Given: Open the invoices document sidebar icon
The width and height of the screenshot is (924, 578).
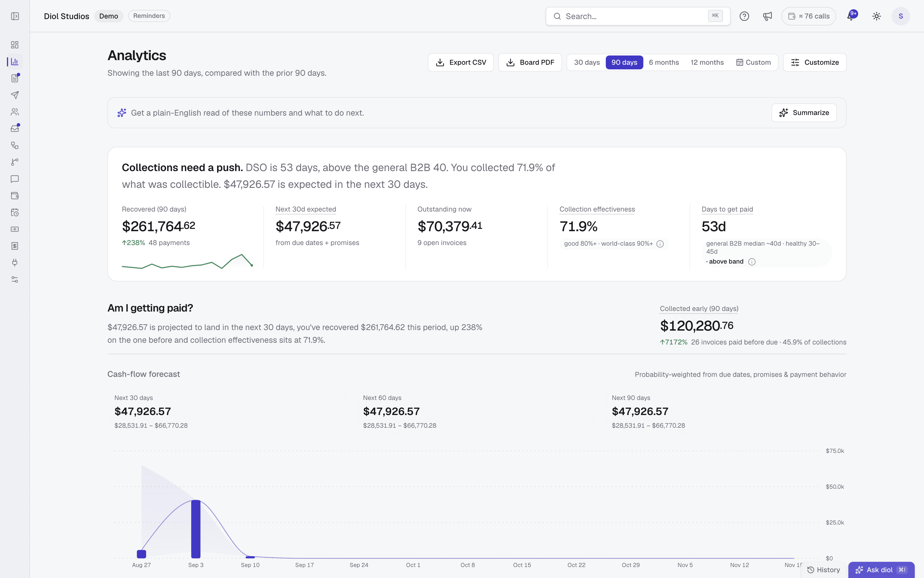Looking at the screenshot, I should click(x=15, y=78).
